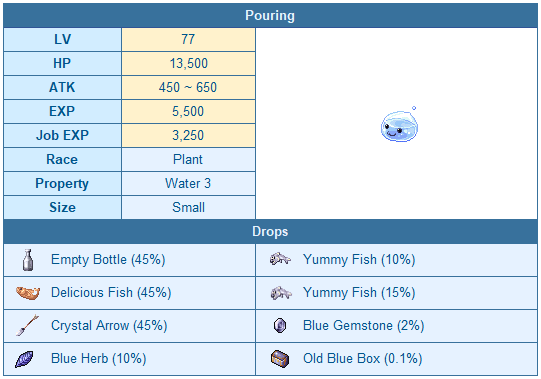This screenshot has height=379, width=541.
Task: Click the Yummy Fish (15%) icon
Action: 281,293
